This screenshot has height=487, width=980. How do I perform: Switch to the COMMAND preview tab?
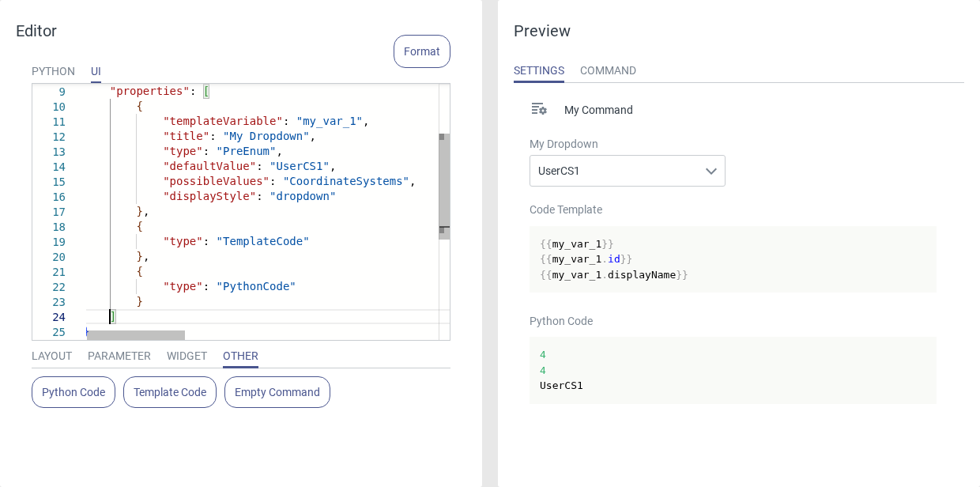point(608,70)
